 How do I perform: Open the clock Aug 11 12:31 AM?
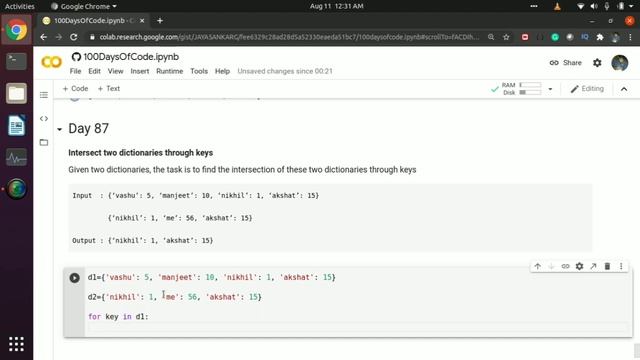click(336, 6)
